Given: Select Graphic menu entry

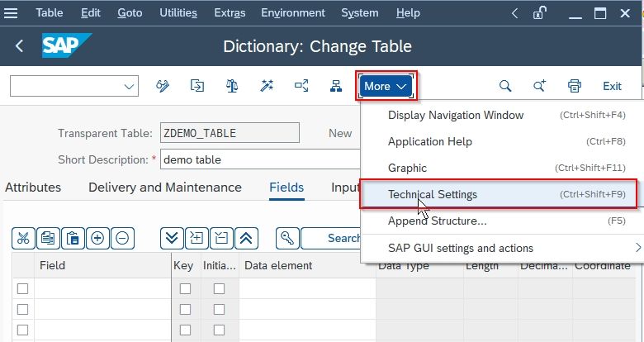Looking at the screenshot, I should coord(502,168).
